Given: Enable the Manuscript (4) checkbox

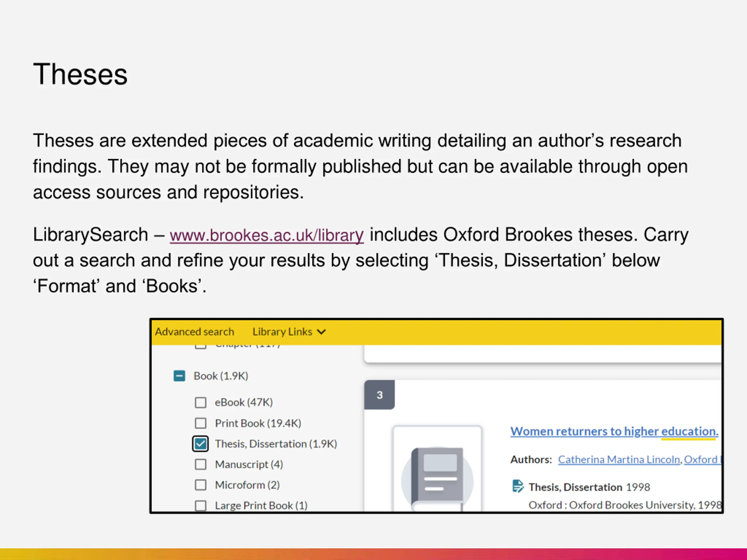Looking at the screenshot, I should tap(200, 464).
